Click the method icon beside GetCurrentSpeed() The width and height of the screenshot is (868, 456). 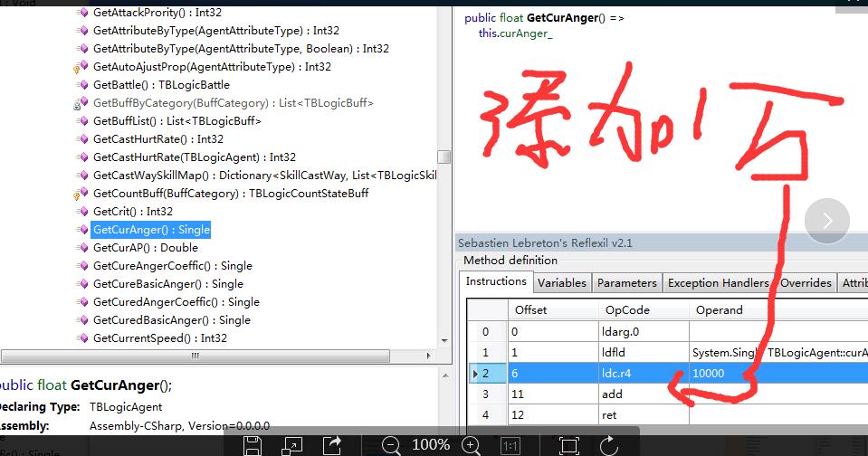click(x=83, y=338)
